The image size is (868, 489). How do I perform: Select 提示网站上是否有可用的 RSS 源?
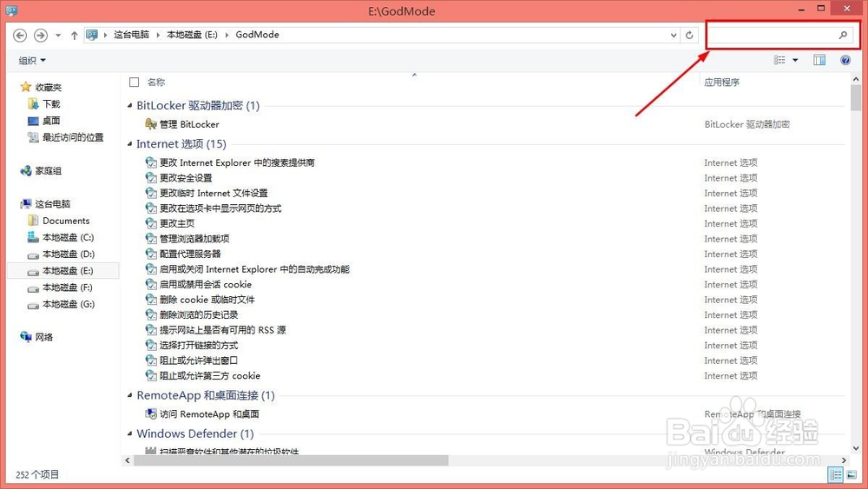click(x=222, y=330)
